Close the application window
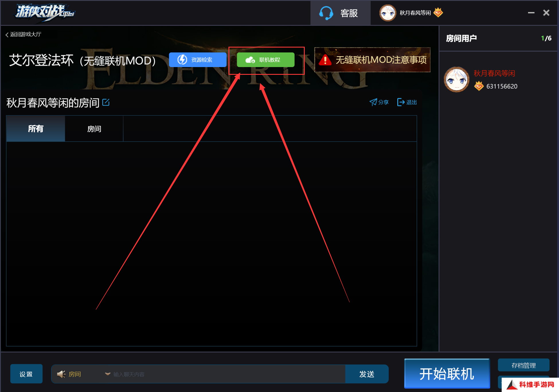The width and height of the screenshot is (559, 392). click(x=546, y=13)
